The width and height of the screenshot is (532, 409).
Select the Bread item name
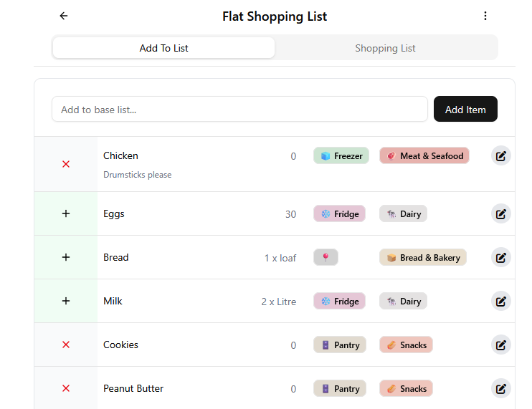tap(115, 257)
